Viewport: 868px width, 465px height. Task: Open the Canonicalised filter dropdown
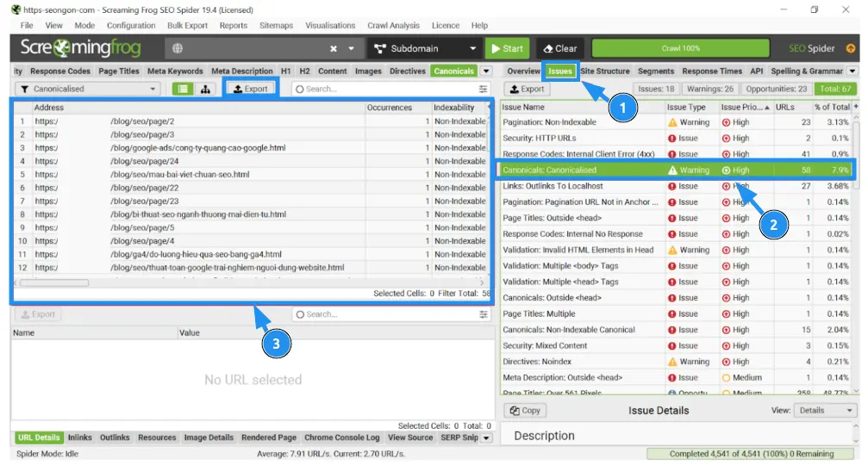pyautogui.click(x=88, y=89)
